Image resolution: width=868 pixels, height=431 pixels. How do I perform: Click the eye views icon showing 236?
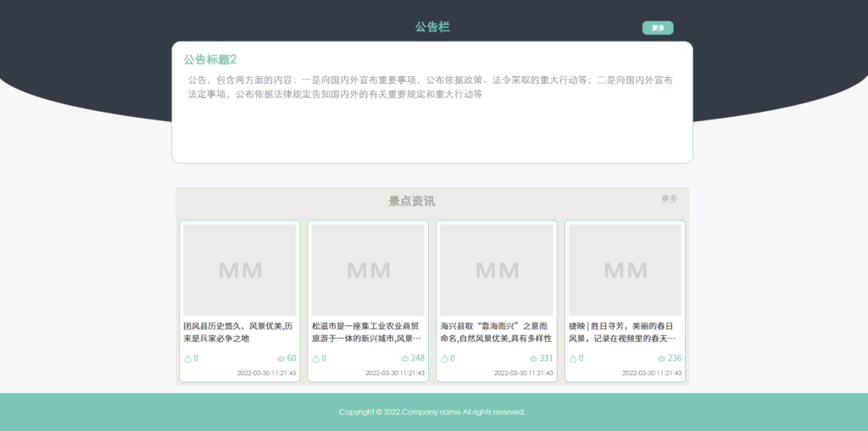[661, 358]
